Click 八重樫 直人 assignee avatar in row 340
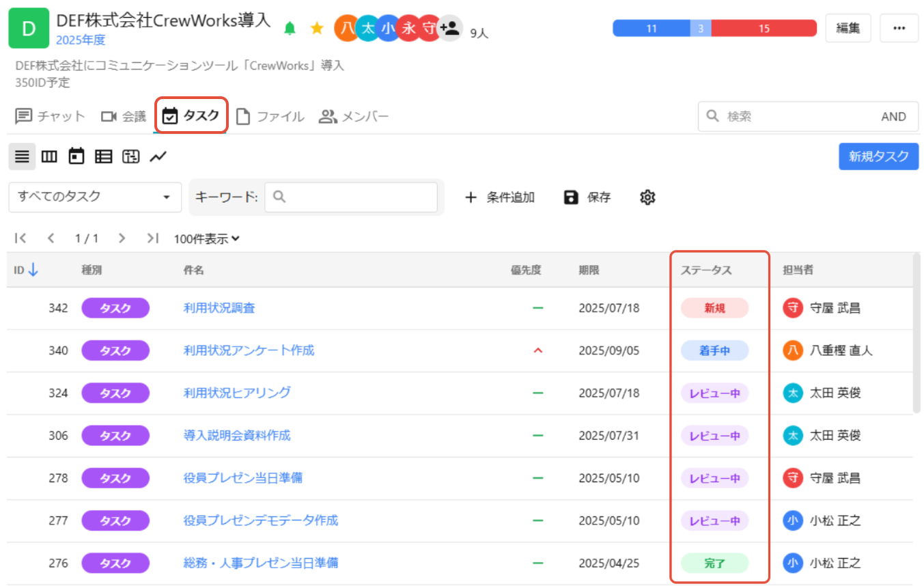This screenshot has width=924, height=586. click(792, 350)
